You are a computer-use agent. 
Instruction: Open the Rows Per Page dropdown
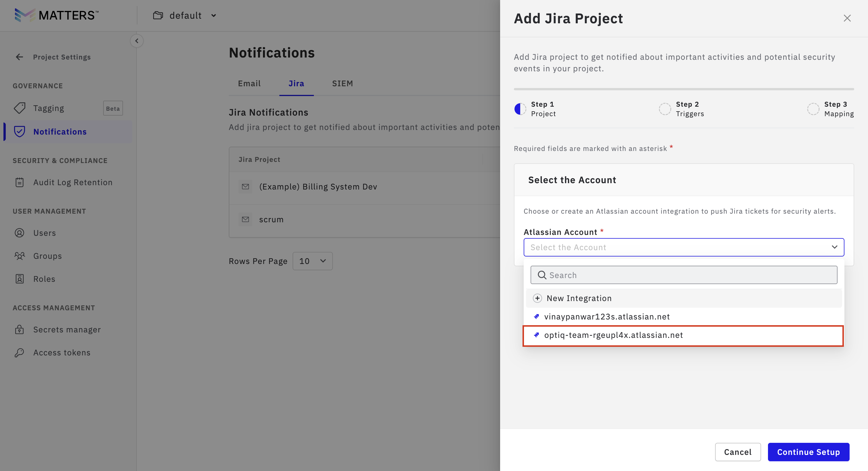312,261
